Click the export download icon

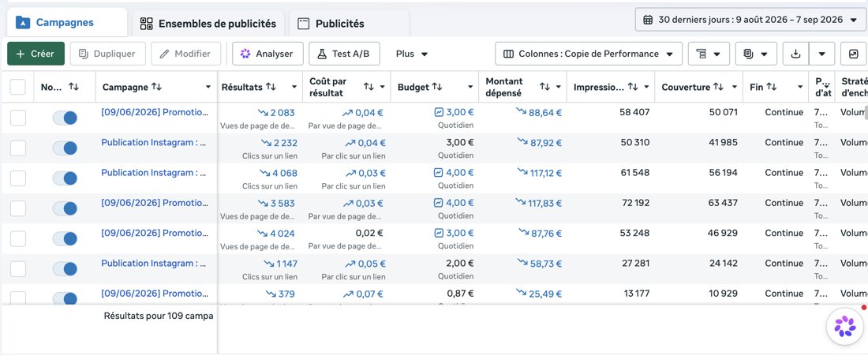[x=795, y=54]
